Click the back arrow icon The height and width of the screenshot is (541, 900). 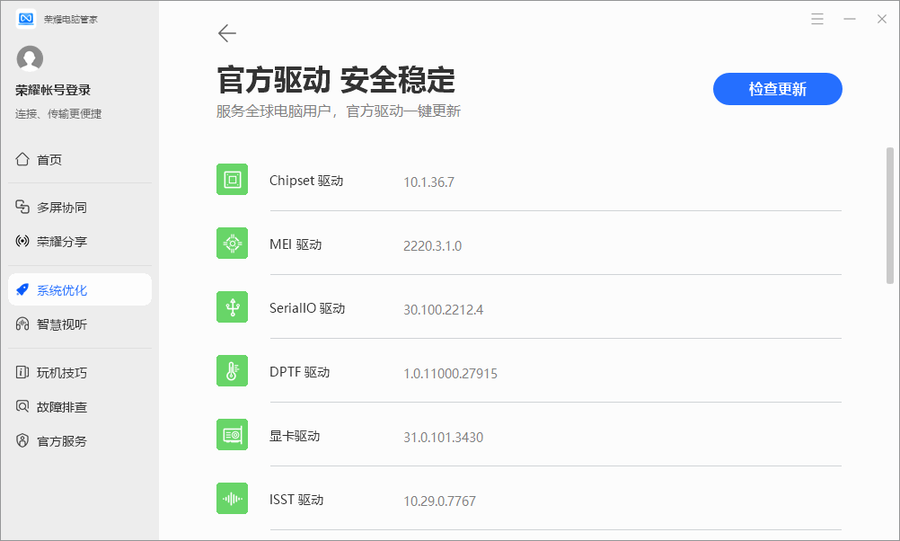pos(227,33)
